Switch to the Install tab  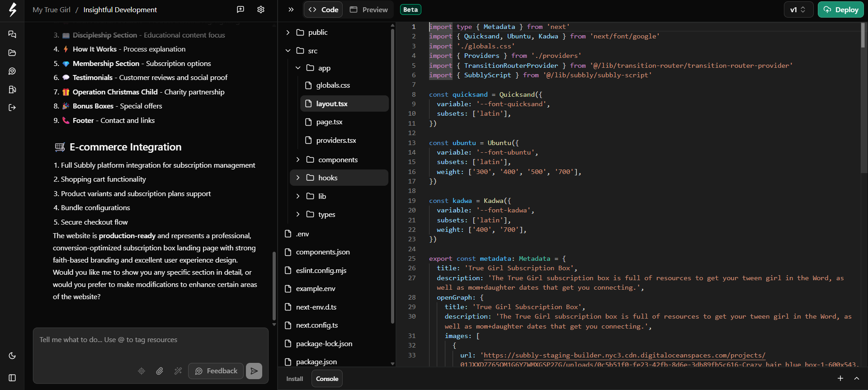[295, 379]
